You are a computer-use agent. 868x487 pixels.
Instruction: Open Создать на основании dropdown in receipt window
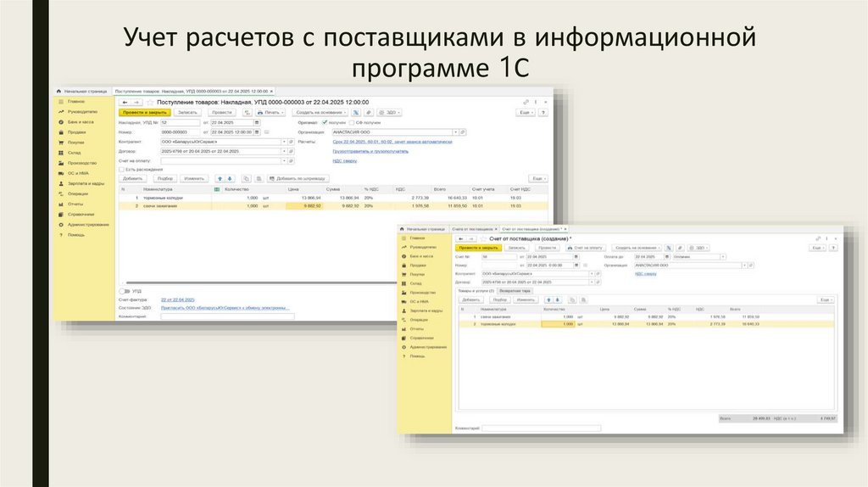pos(320,113)
